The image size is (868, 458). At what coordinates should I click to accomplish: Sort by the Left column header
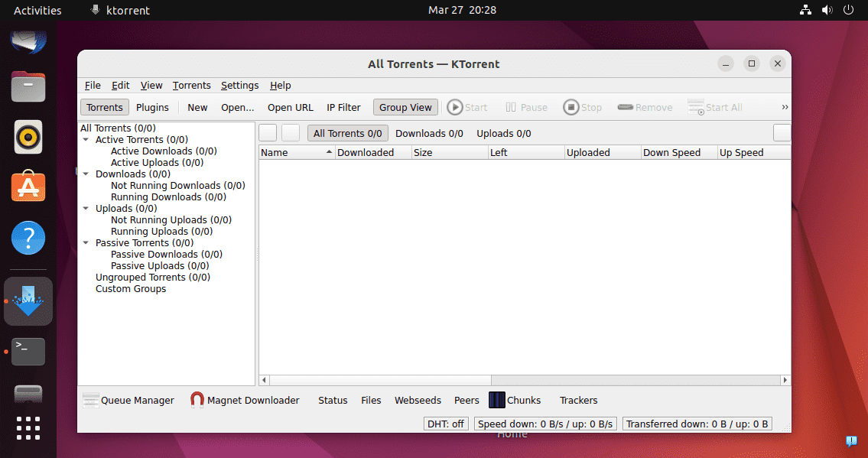pos(526,153)
